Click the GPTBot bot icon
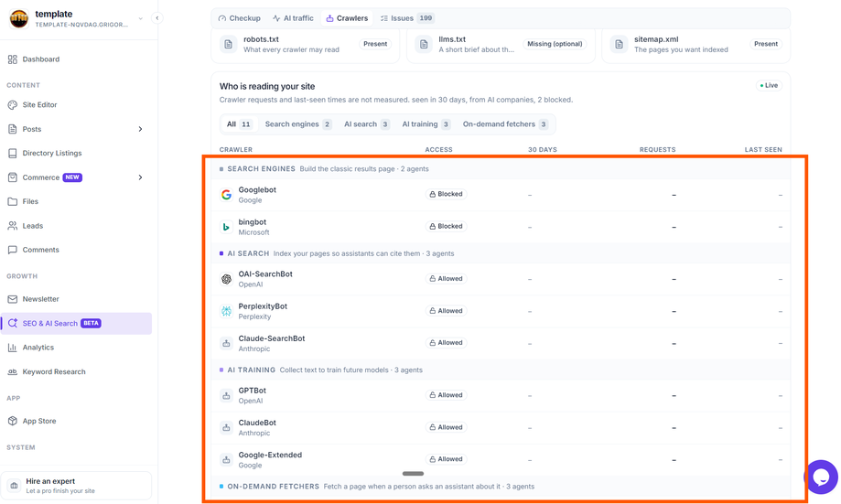Image resolution: width=841 pixels, height=504 pixels. pos(226,396)
